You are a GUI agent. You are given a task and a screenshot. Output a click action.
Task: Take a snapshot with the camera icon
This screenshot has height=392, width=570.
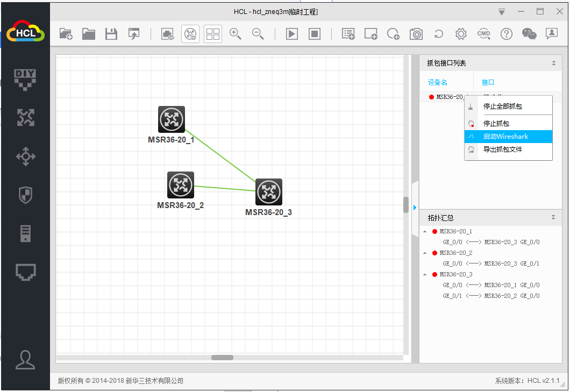pyautogui.click(x=416, y=34)
